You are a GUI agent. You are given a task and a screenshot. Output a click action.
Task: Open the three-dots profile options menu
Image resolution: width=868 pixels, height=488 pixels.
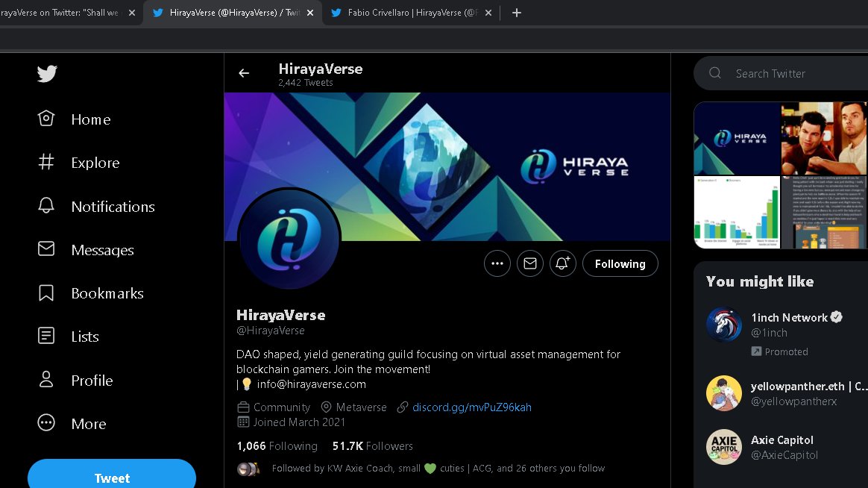pos(497,263)
